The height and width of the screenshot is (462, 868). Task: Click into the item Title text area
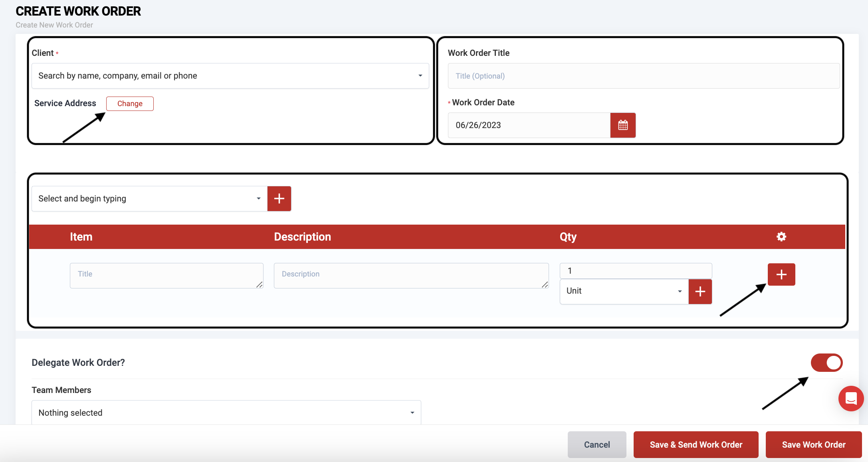click(166, 275)
